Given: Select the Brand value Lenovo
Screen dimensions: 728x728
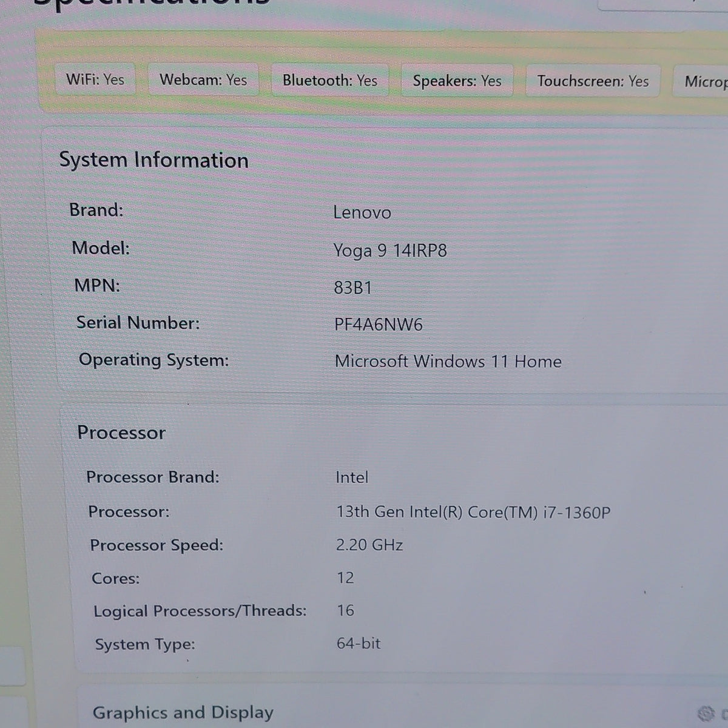Looking at the screenshot, I should coord(362,212).
